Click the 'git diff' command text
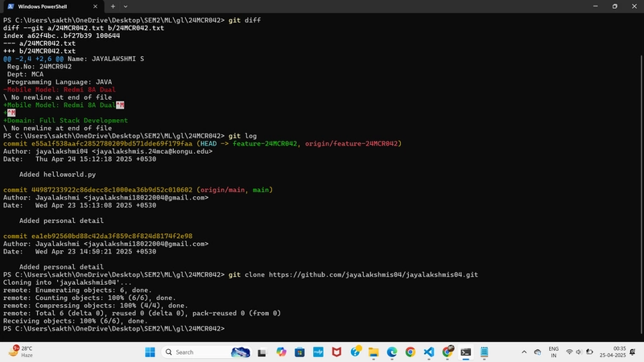The width and height of the screenshot is (644, 362). click(245, 20)
